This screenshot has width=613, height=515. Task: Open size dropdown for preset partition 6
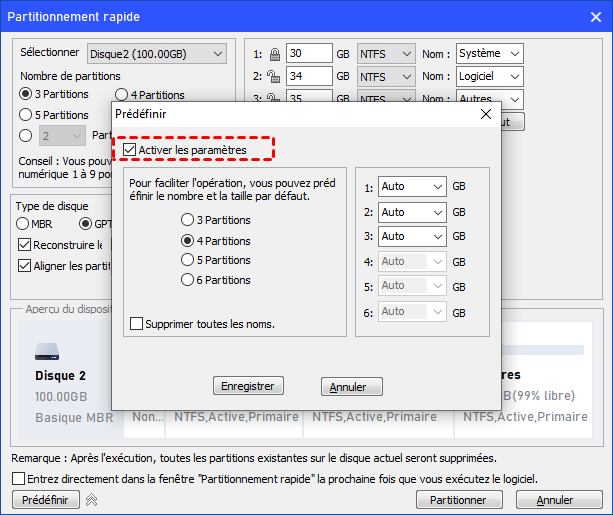point(412,312)
